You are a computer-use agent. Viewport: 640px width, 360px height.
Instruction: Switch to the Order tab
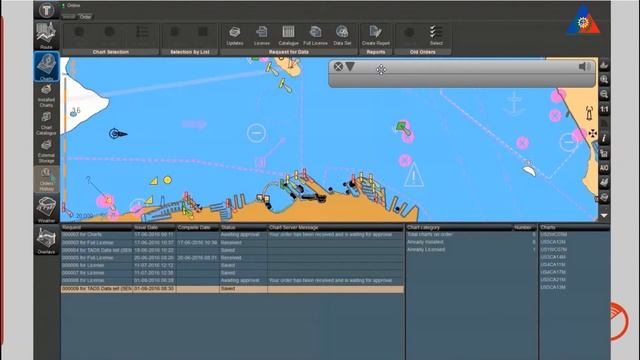(85, 17)
